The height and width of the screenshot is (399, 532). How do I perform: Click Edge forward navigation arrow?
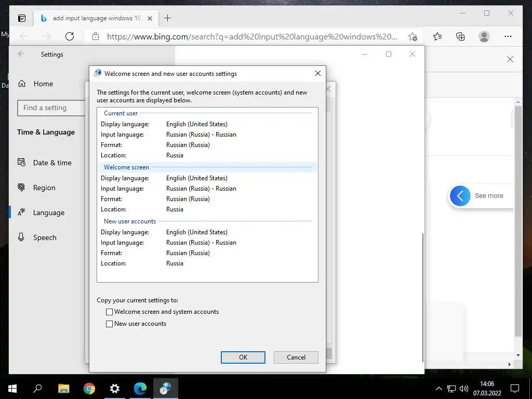[x=47, y=36]
